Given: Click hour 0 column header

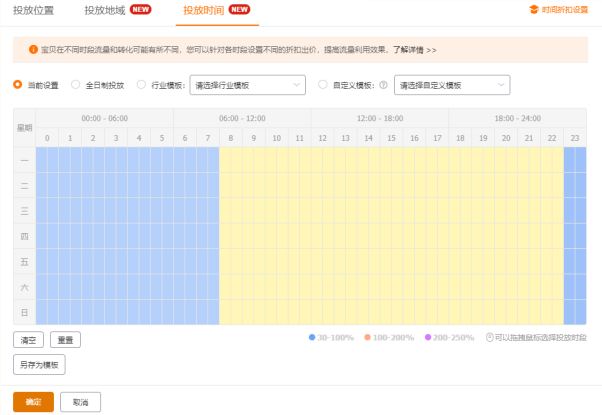Looking at the screenshot, I should (47, 138).
